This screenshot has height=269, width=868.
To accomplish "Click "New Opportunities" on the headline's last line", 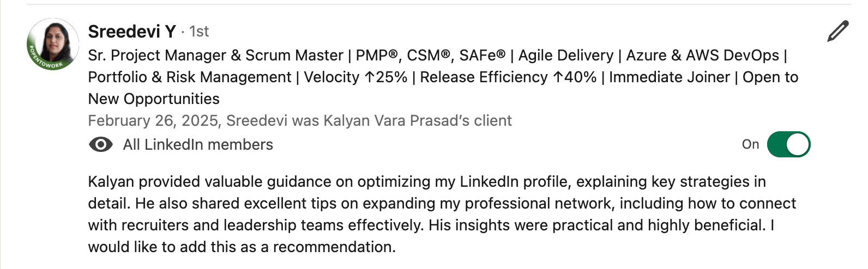I will (x=154, y=99).
